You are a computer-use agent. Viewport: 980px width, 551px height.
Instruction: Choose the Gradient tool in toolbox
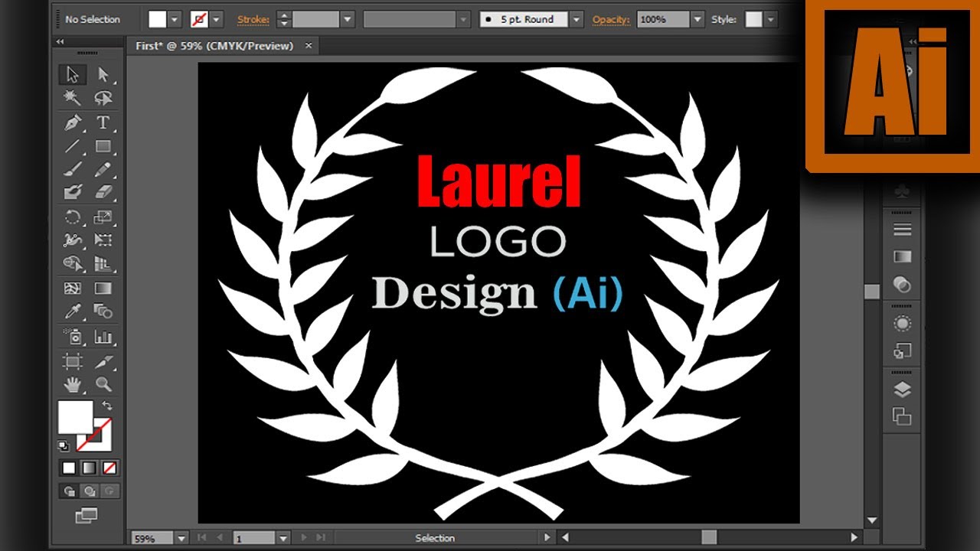[x=103, y=289]
